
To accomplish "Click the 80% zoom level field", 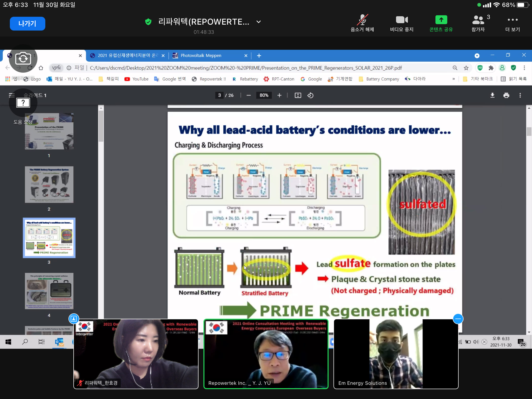I will coord(264,95).
